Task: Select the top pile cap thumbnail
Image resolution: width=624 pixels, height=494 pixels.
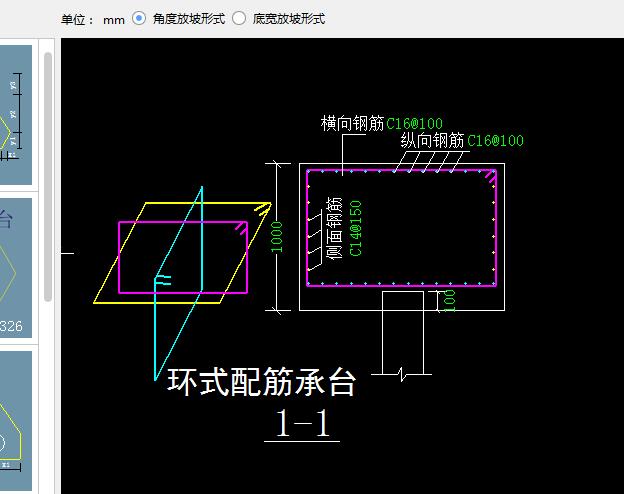Action: click(x=16, y=115)
